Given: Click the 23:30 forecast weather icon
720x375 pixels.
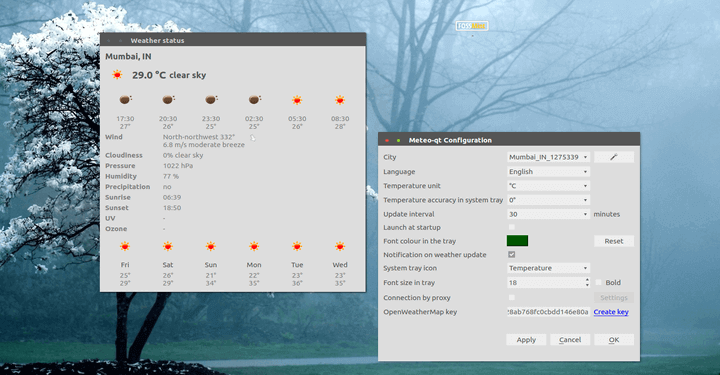Looking at the screenshot, I should tap(211, 100).
